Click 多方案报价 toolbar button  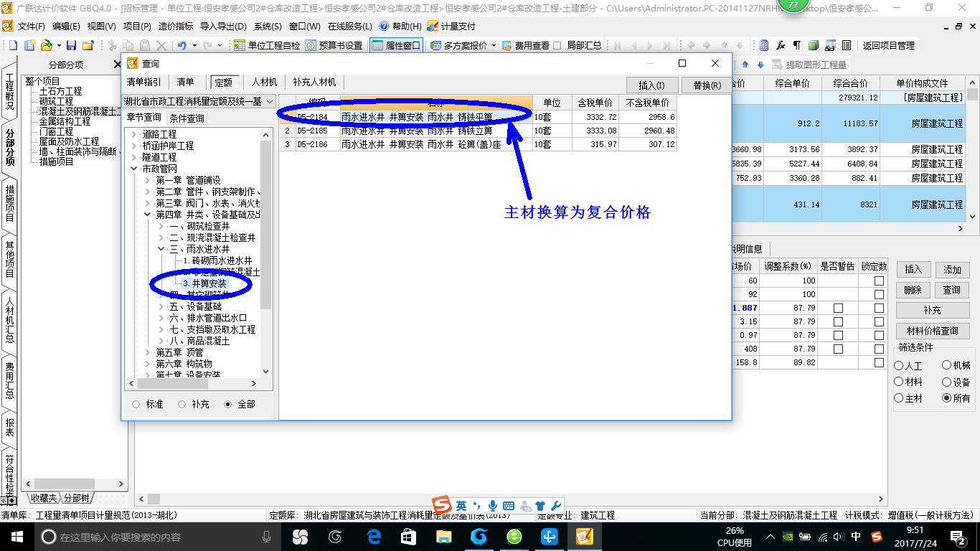click(x=459, y=45)
